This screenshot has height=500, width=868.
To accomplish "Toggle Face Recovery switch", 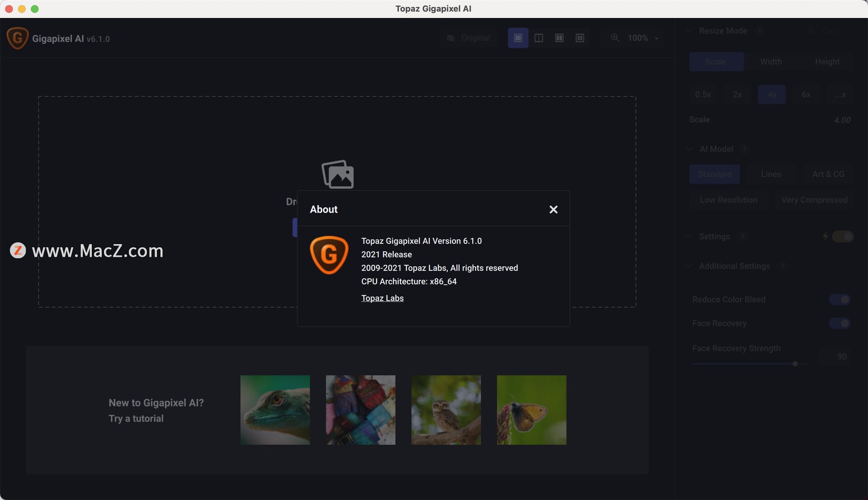I will coord(840,323).
